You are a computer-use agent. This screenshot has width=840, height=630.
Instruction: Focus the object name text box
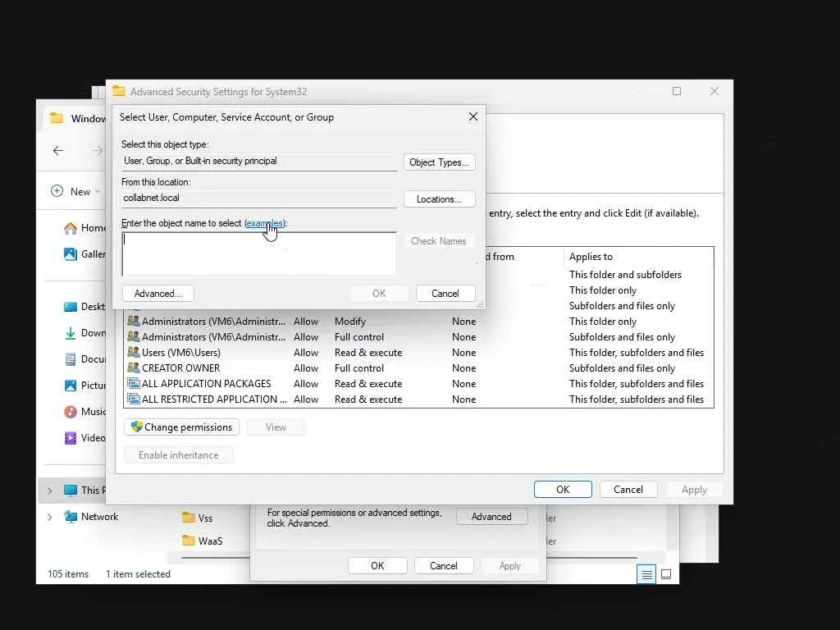point(259,253)
